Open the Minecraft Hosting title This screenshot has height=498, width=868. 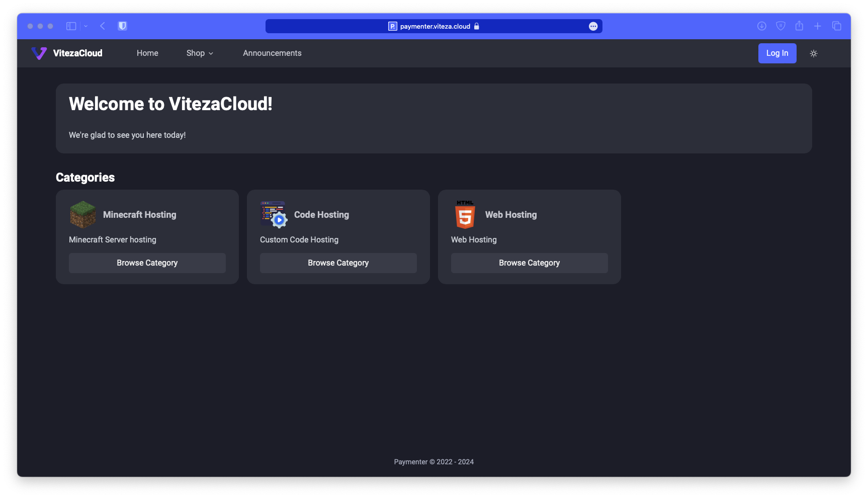(x=140, y=215)
